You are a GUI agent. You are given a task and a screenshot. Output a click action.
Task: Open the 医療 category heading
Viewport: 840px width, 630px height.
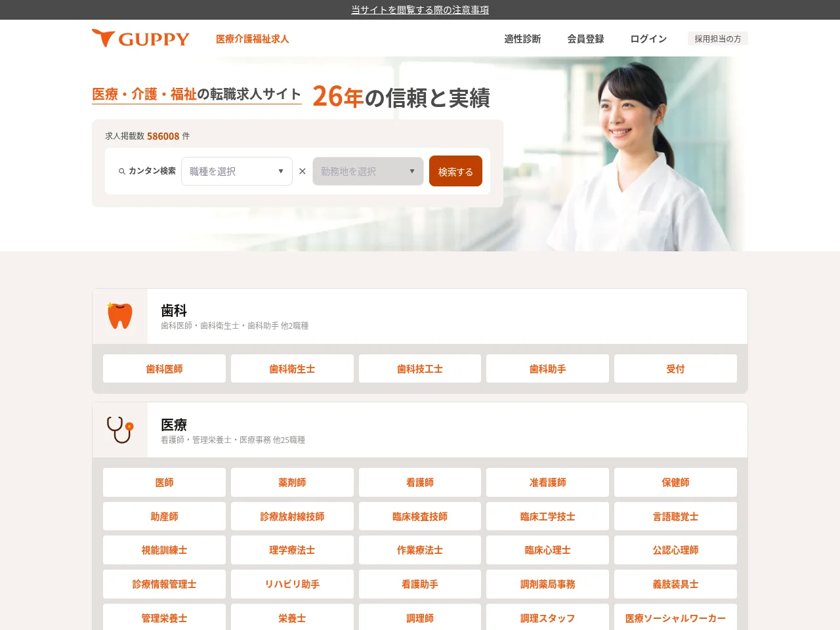[x=174, y=425]
